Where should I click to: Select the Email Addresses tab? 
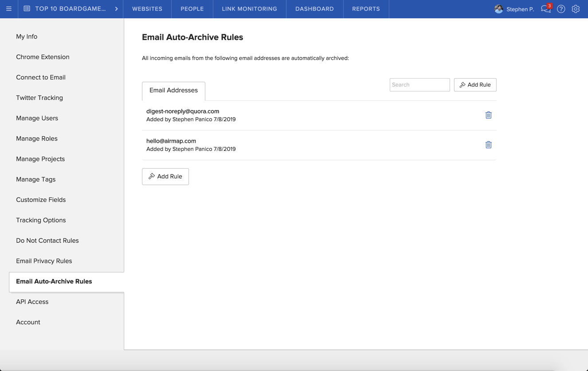173,91
